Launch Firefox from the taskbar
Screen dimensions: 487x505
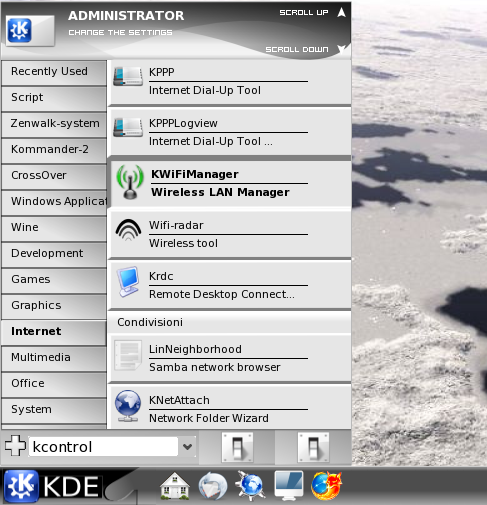[326, 486]
